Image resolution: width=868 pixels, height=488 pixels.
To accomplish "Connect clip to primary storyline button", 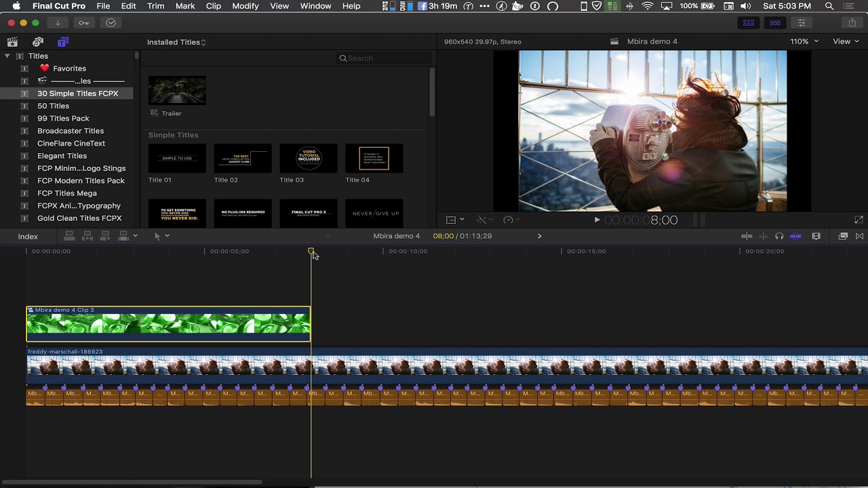I will tap(69, 236).
